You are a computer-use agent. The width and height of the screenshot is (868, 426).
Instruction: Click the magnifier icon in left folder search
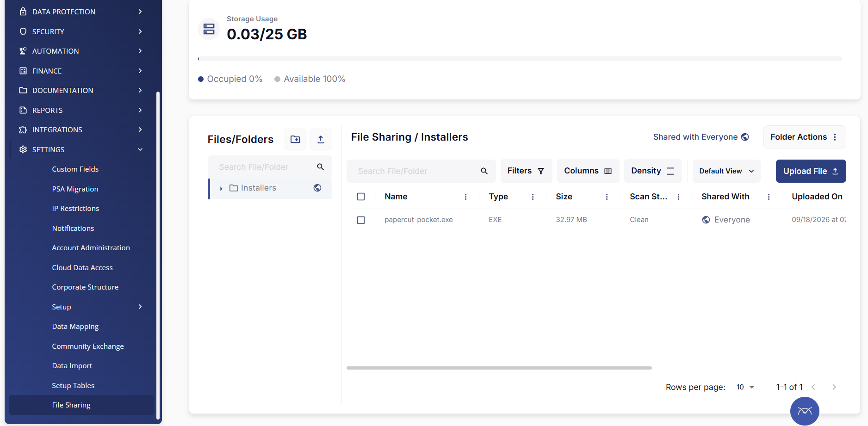click(x=320, y=167)
